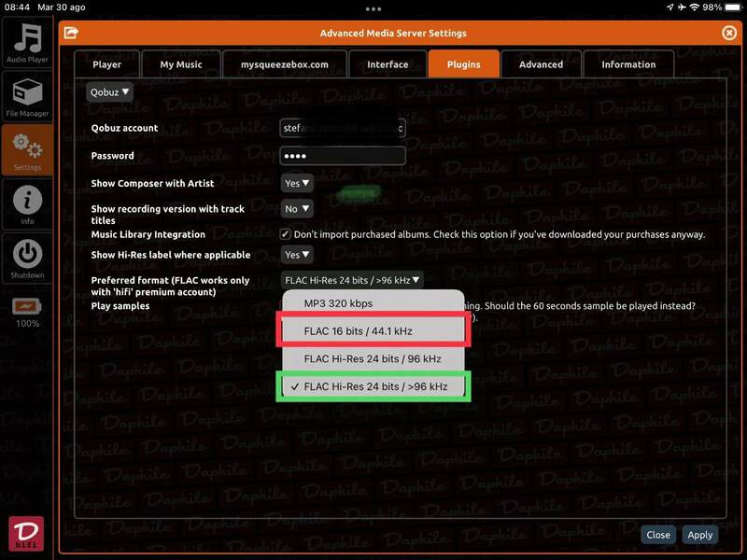
Task: Toggle the Music Library Integration checkbox
Action: (286, 234)
